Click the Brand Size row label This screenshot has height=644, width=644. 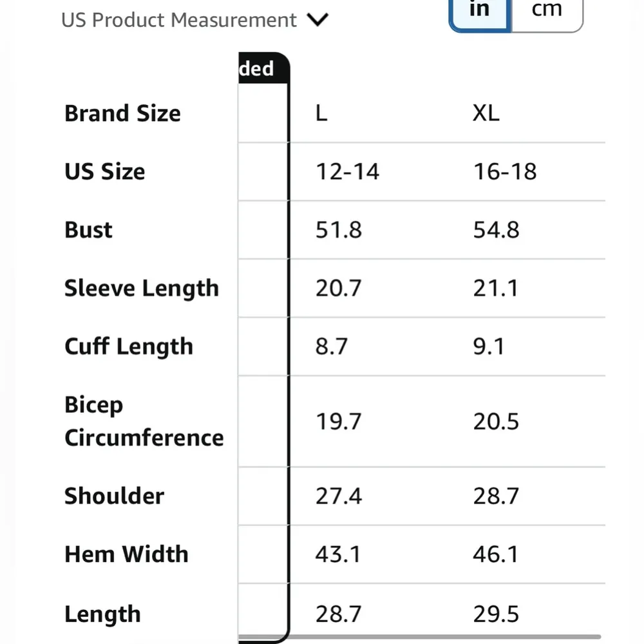[122, 113]
